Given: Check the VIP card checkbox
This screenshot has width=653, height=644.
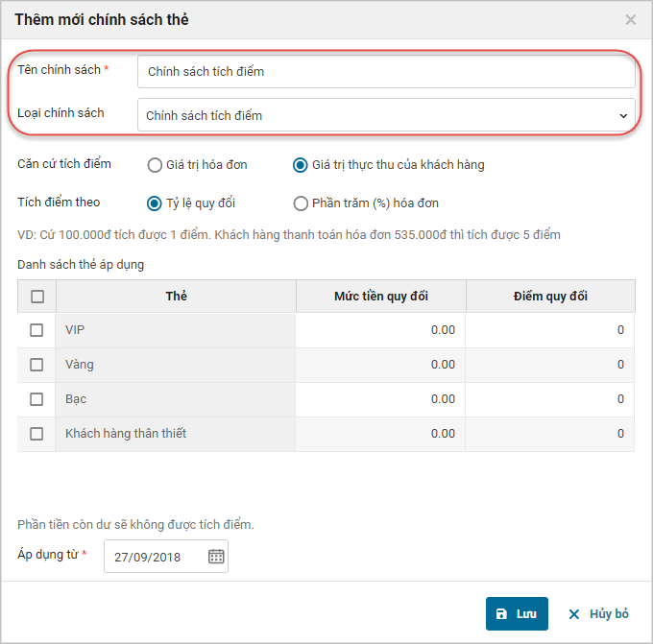Looking at the screenshot, I should 36,330.
